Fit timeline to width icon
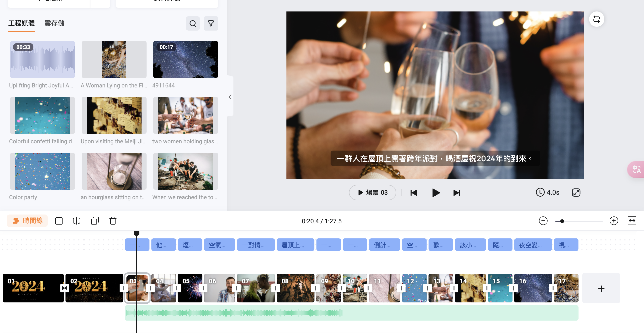This screenshot has width=644, height=333. tap(632, 221)
